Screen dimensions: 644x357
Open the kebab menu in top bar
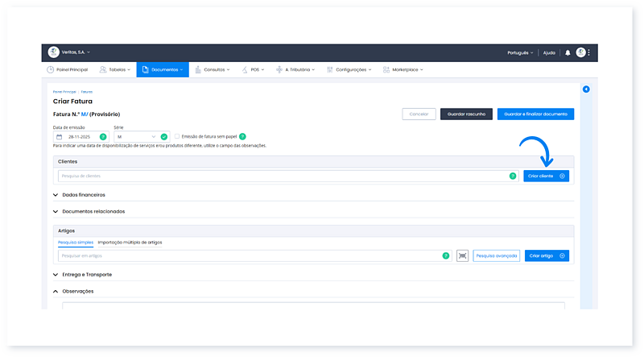click(589, 52)
